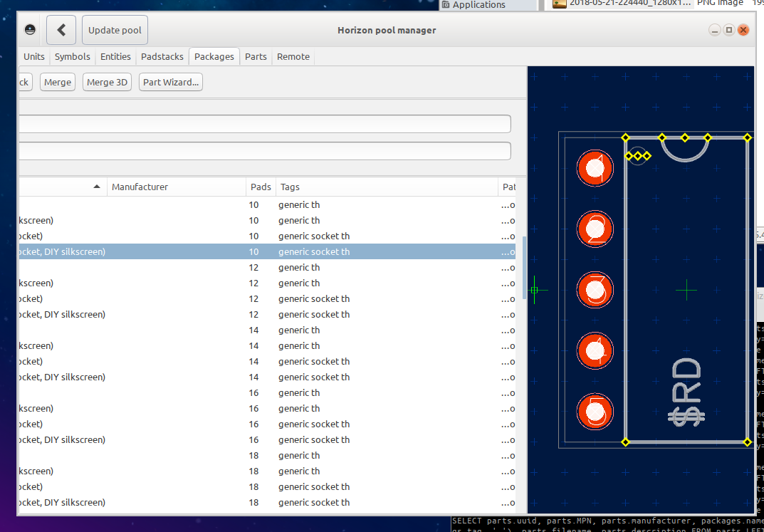The height and width of the screenshot is (532, 764).
Task: Click pad 3 in package preview
Action: [595, 290]
